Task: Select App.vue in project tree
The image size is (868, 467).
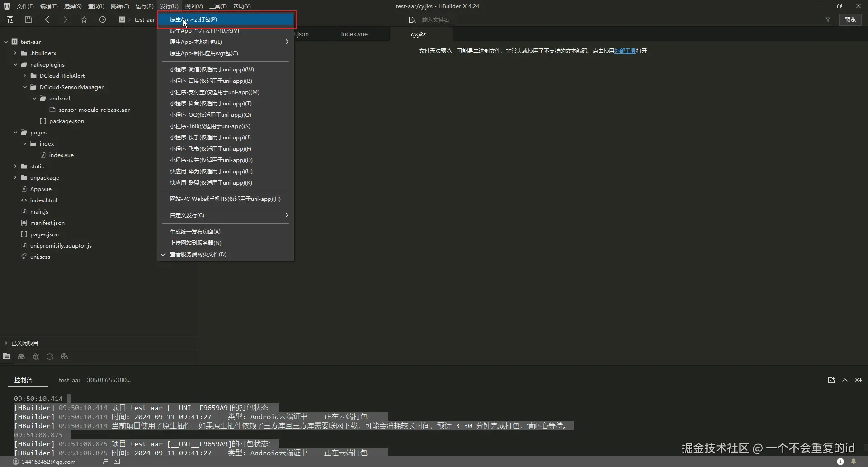Action: click(41, 189)
